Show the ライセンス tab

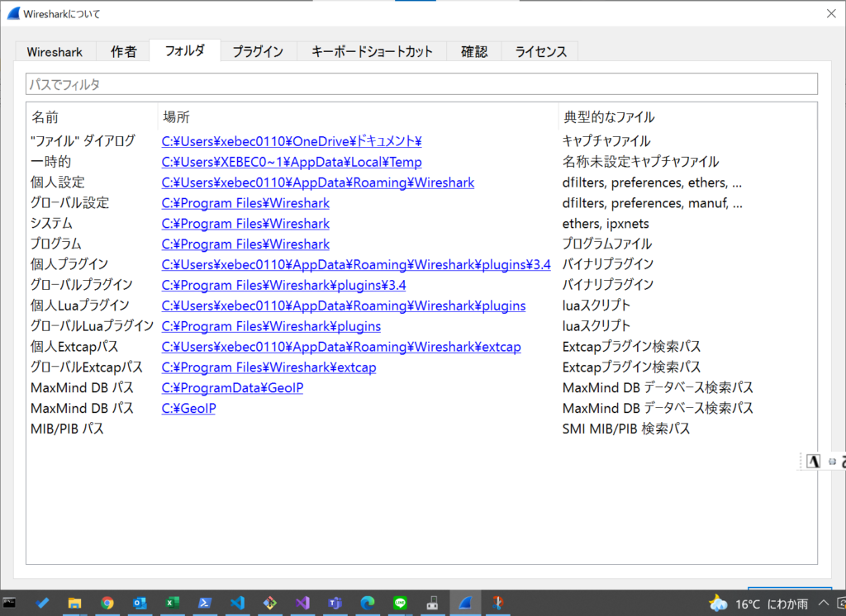click(540, 52)
